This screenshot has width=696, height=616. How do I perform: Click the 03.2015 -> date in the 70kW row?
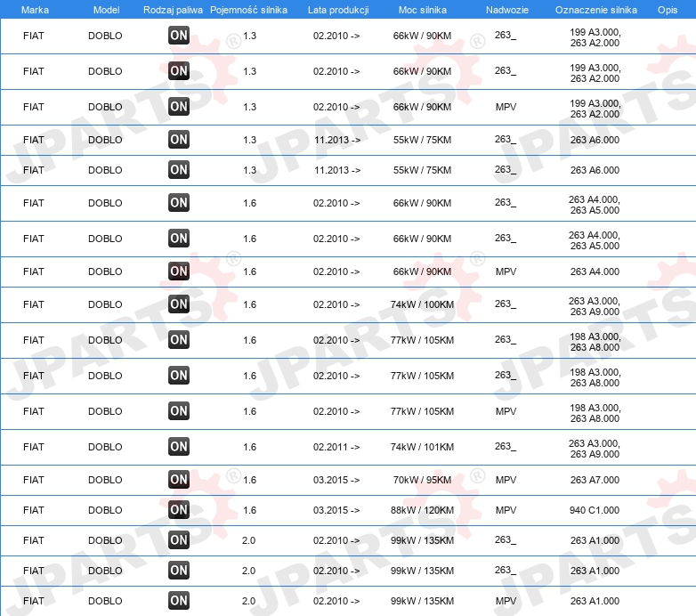tap(336, 480)
